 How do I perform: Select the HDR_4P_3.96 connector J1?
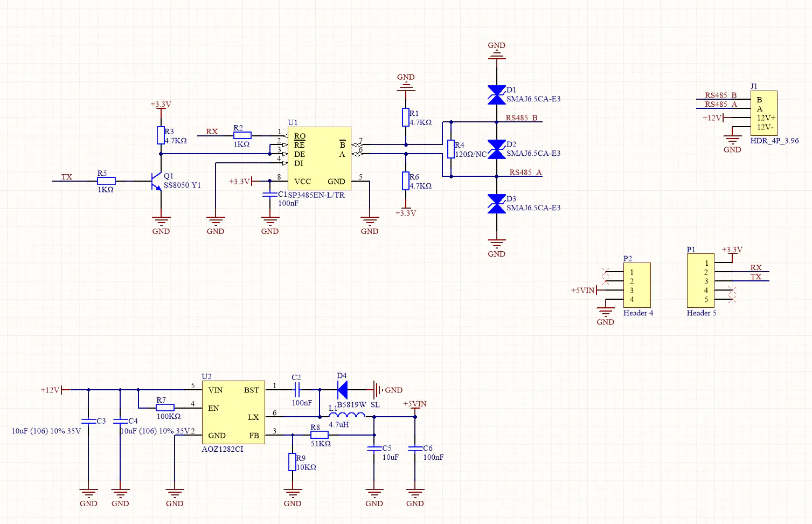(765, 113)
